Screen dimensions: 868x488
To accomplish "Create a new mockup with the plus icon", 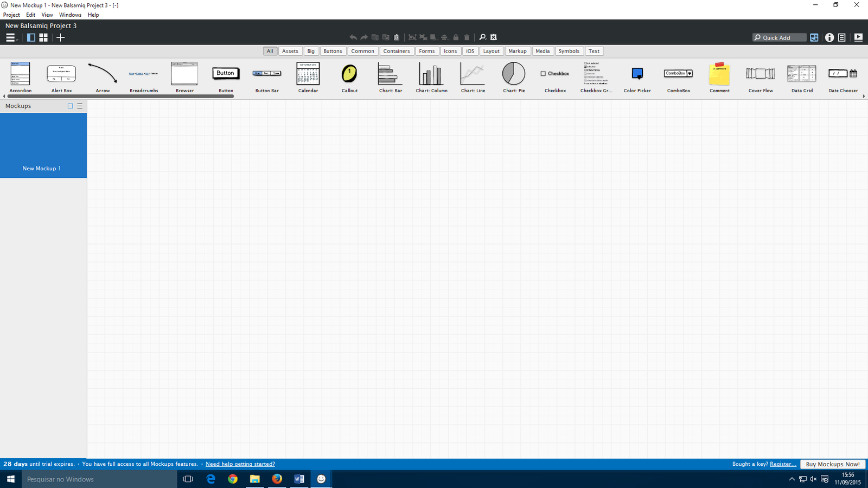I will pos(60,37).
